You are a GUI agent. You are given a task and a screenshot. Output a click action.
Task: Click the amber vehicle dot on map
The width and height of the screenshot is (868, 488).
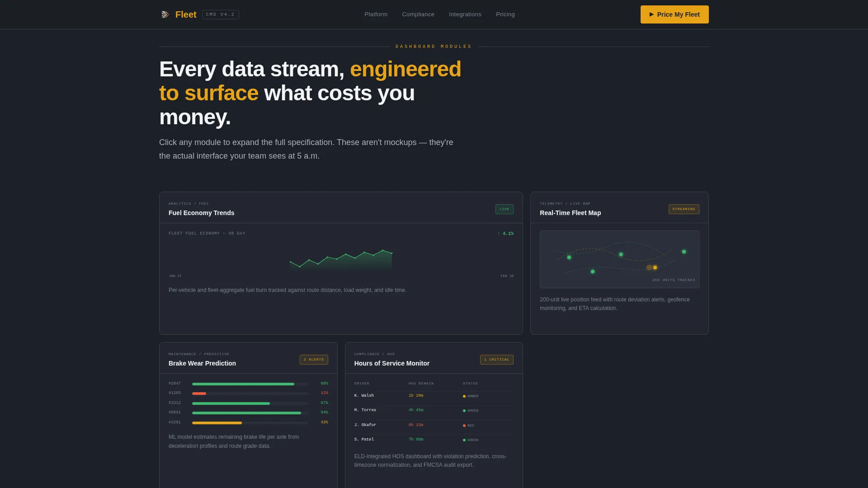(655, 267)
